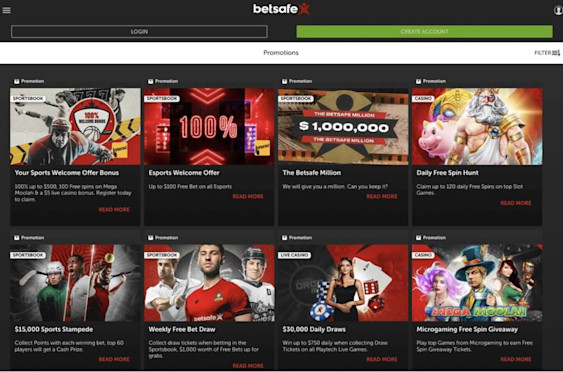Click READ MORE under Your Sports Welcome Offer Bonus
The image size is (563, 372).
[x=114, y=209]
